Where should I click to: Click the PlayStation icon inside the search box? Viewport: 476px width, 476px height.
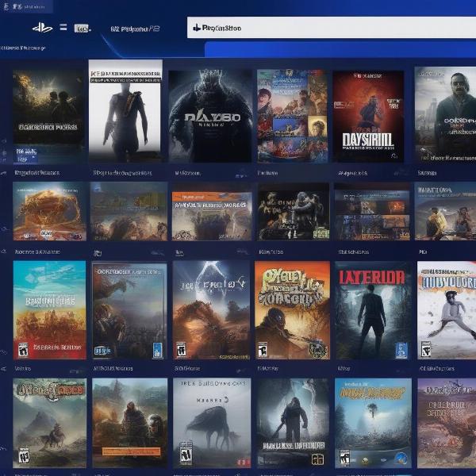pyautogui.click(x=197, y=28)
